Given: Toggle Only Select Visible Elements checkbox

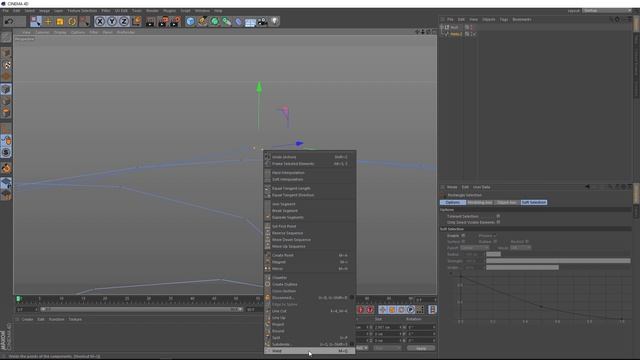Looking at the screenshot, I should point(498,222).
